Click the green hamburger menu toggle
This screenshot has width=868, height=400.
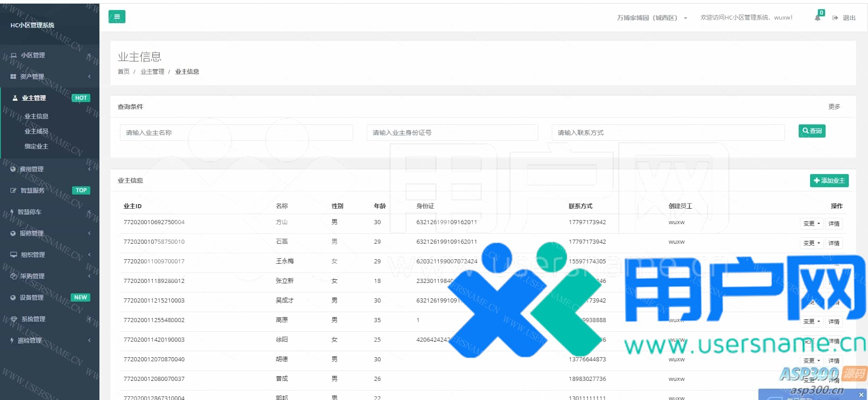point(117,17)
